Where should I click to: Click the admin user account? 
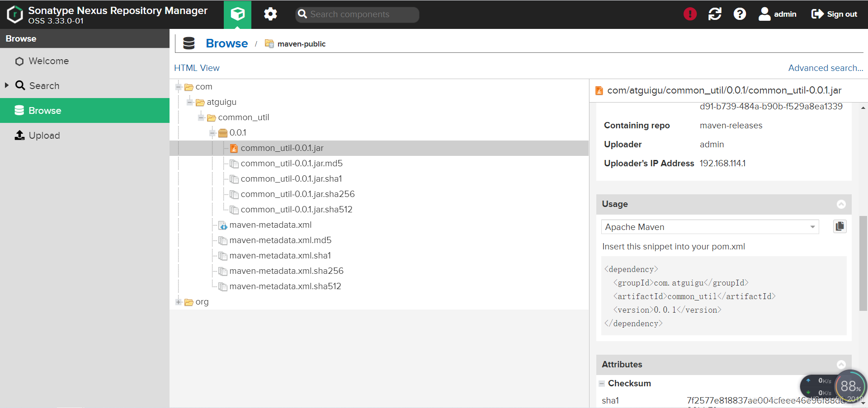point(778,14)
